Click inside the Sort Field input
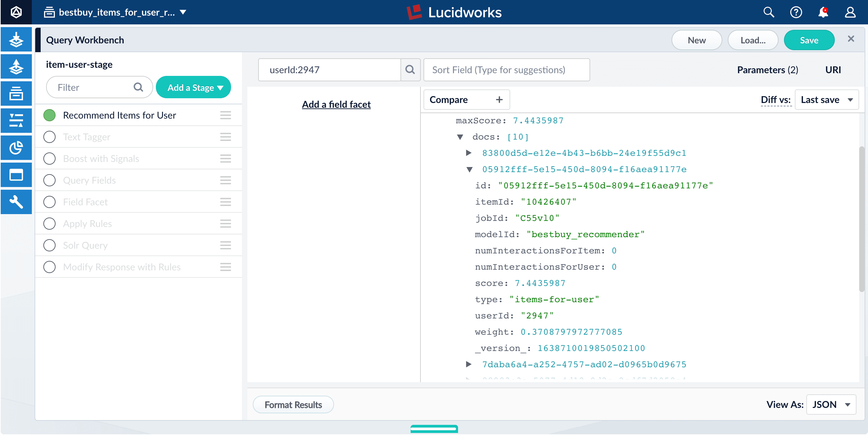This screenshot has height=435, width=868. coord(506,70)
